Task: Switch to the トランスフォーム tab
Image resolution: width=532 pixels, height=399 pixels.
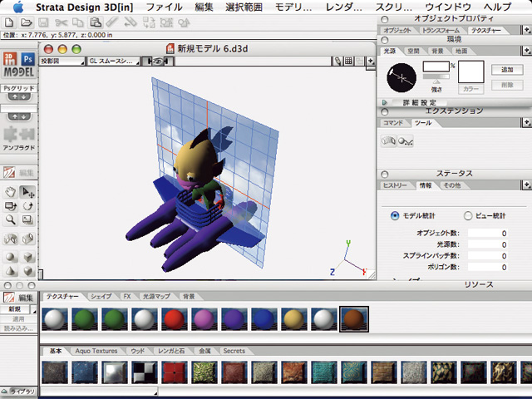Action: click(441, 31)
